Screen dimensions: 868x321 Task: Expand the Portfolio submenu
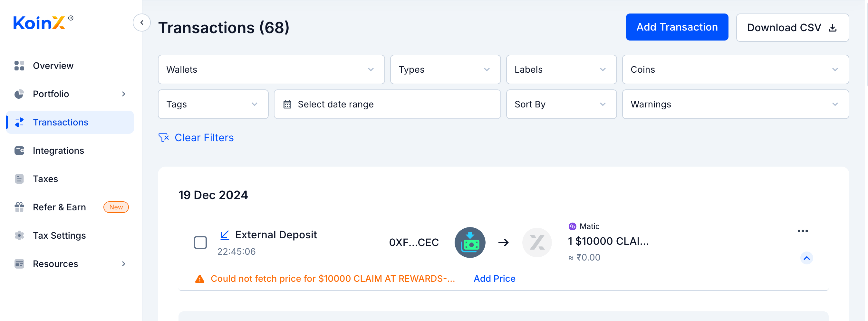tap(123, 94)
